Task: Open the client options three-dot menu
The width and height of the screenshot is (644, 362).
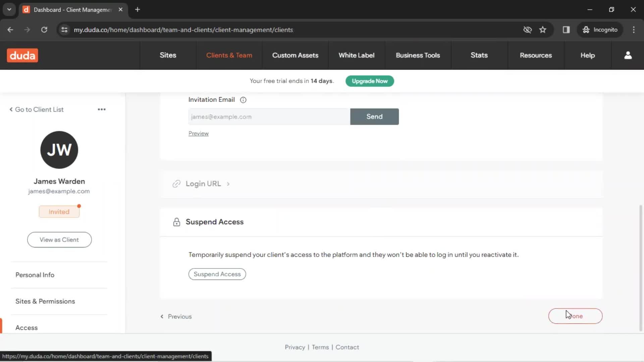Action: point(102,109)
